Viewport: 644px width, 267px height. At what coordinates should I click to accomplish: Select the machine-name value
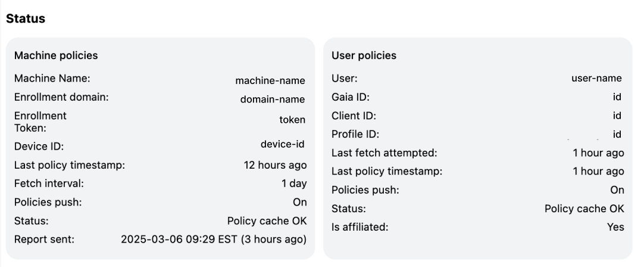[270, 80]
